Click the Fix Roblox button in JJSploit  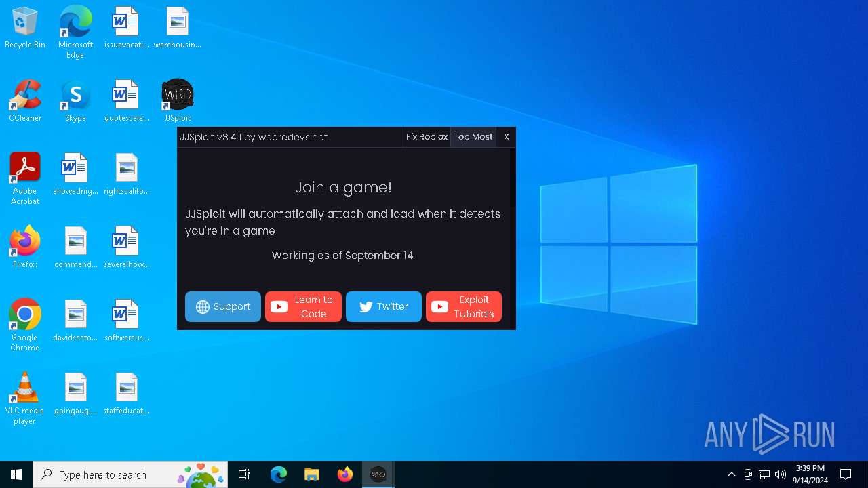click(427, 137)
